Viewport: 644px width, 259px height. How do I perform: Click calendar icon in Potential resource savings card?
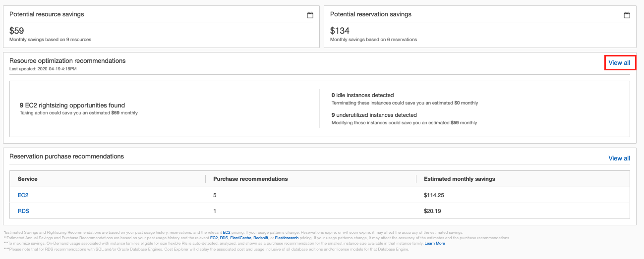[x=310, y=15]
